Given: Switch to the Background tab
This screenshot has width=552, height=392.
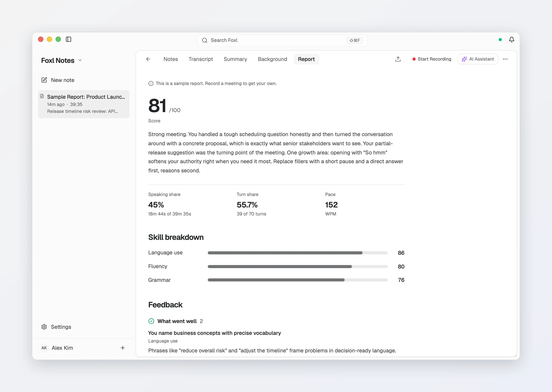Looking at the screenshot, I should [x=272, y=59].
